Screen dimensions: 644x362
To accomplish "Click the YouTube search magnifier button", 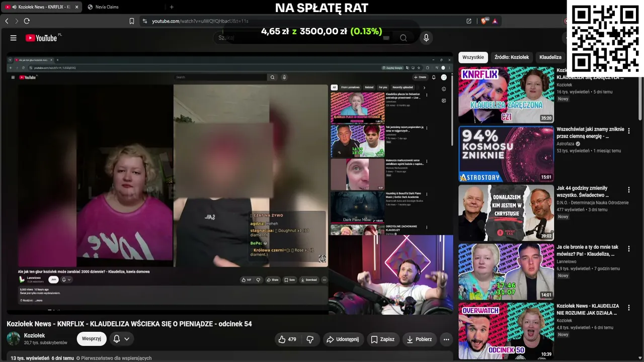I will pos(403,38).
